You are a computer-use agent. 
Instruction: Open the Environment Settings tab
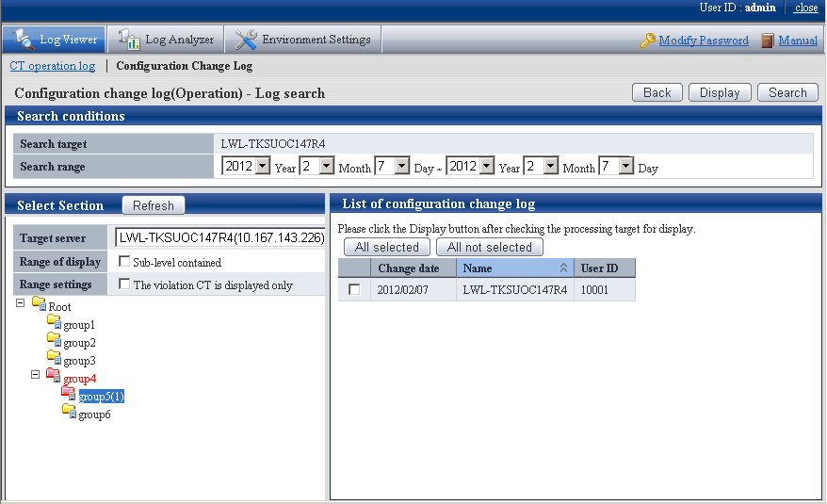(303, 40)
